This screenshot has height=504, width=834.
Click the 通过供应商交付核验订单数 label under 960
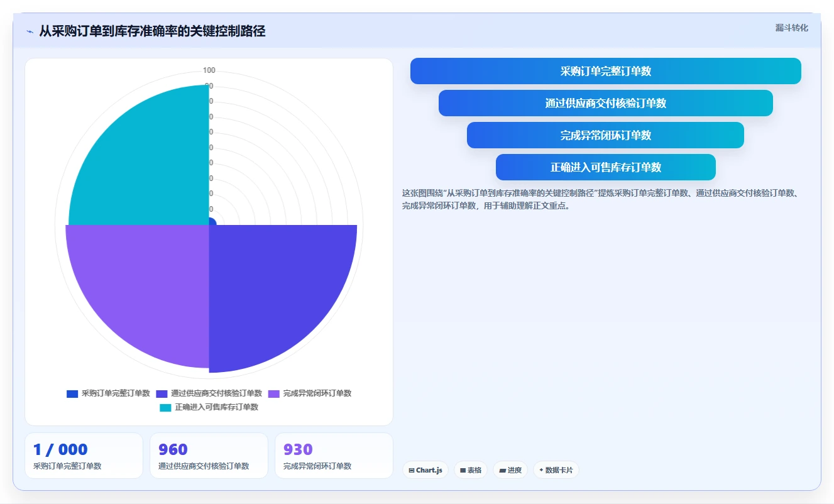[204, 466]
